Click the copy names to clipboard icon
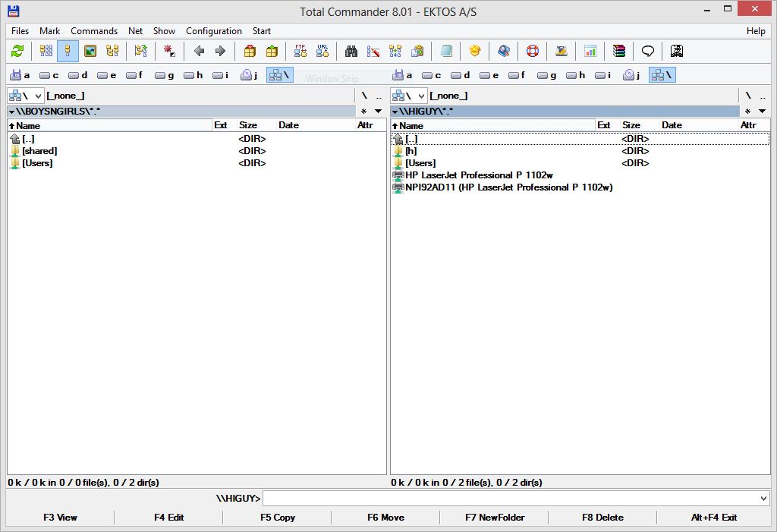This screenshot has height=532, width=777. point(418,51)
